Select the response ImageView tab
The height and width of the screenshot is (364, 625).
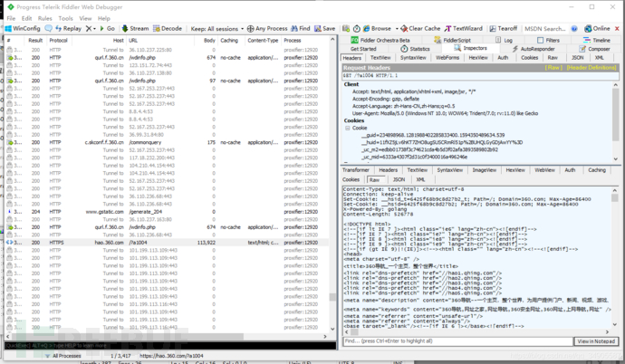pyautogui.click(x=485, y=170)
